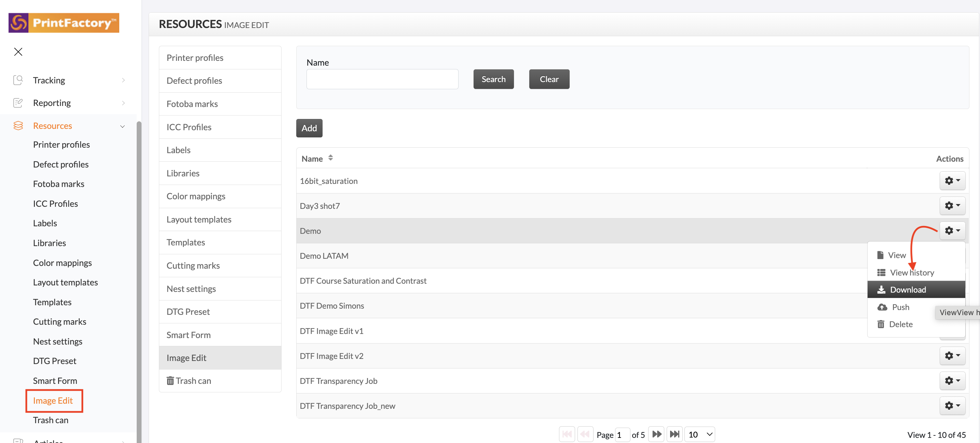Open Smart Form in resource list
980x443 pixels.
tap(220, 335)
